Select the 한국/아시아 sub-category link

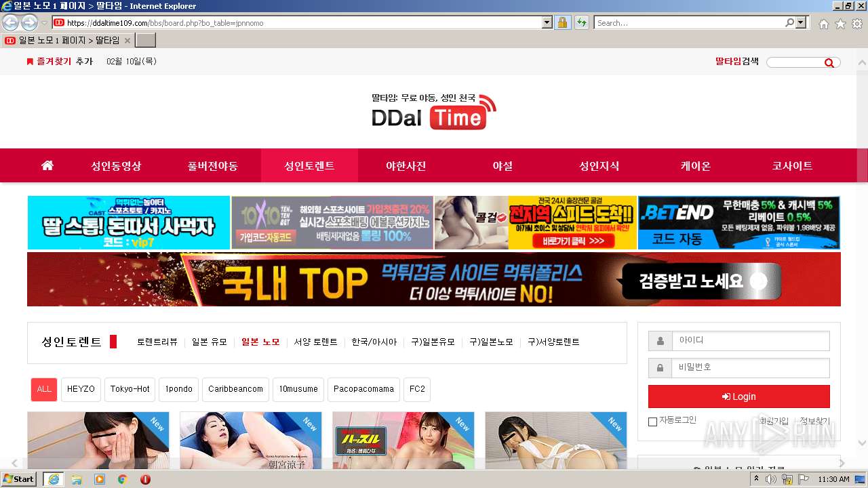(x=374, y=342)
